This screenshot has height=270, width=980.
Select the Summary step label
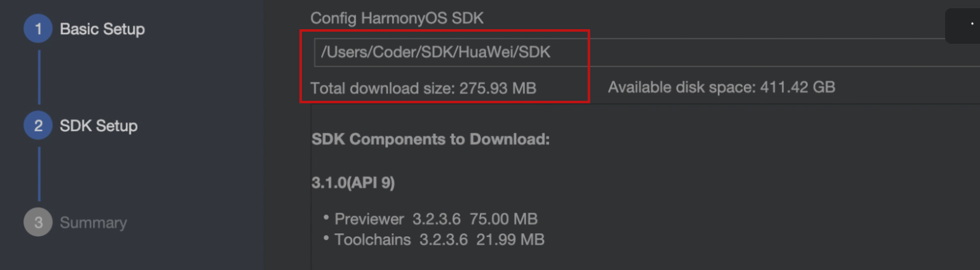point(93,223)
